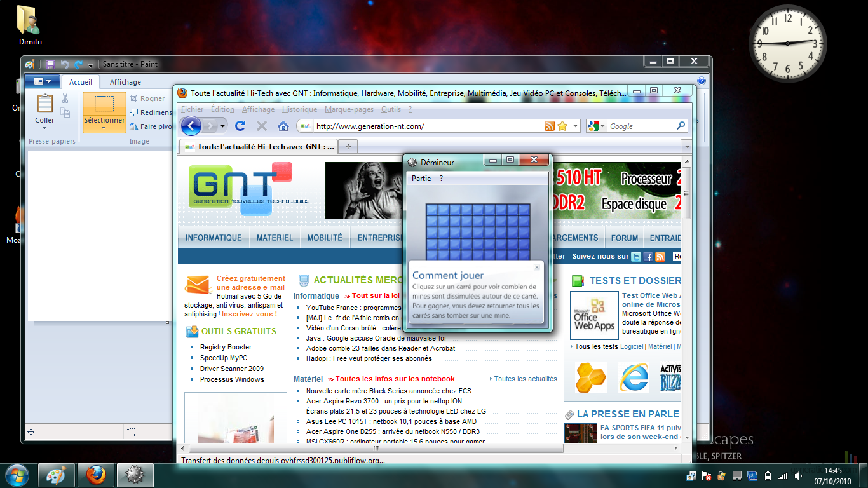Screen dimensions: 868x488
Task: Click the battery icon in system tray
Action: coord(768,475)
